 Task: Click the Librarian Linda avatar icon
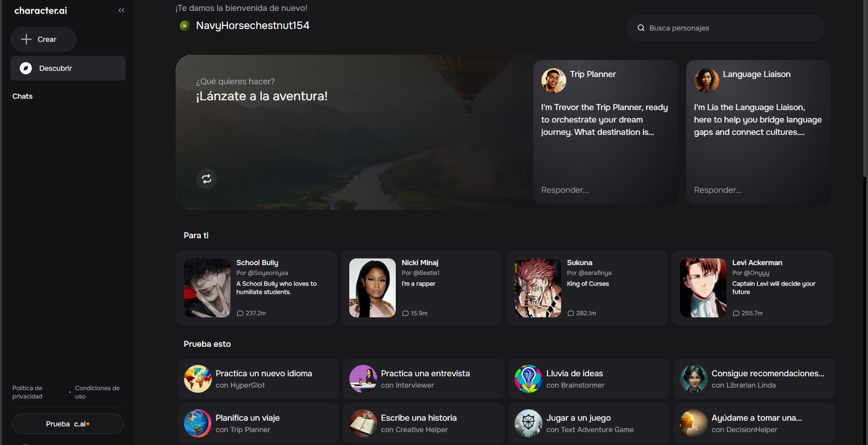[694, 379]
